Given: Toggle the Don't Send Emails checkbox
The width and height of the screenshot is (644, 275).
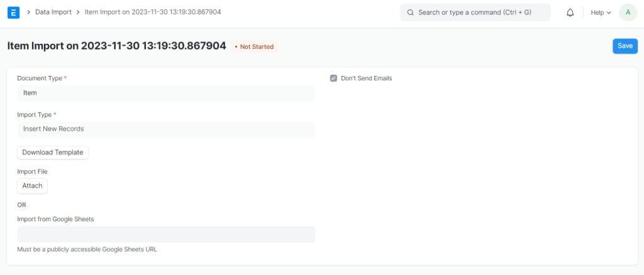Looking at the screenshot, I should [x=334, y=78].
